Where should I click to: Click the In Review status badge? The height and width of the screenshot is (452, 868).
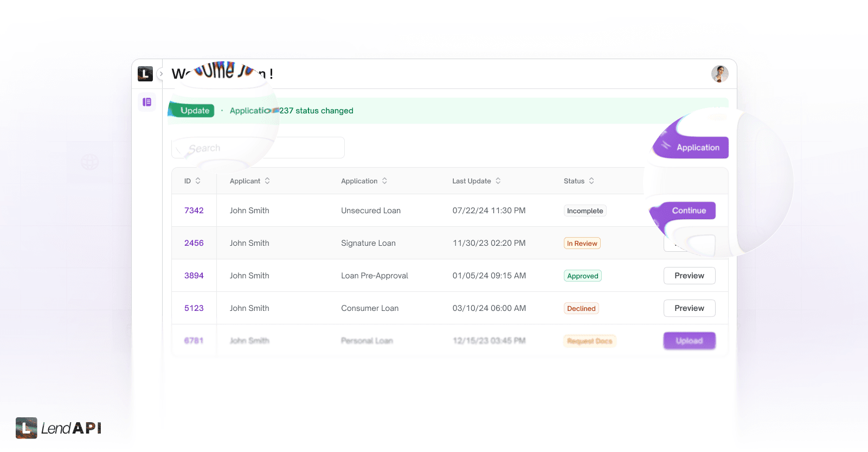[582, 243]
